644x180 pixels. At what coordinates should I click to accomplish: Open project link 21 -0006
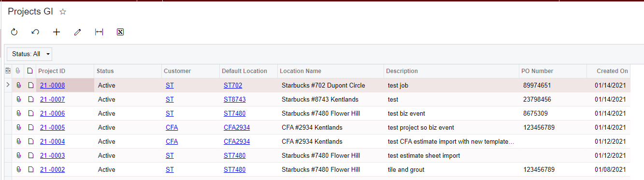pyautogui.click(x=52, y=114)
